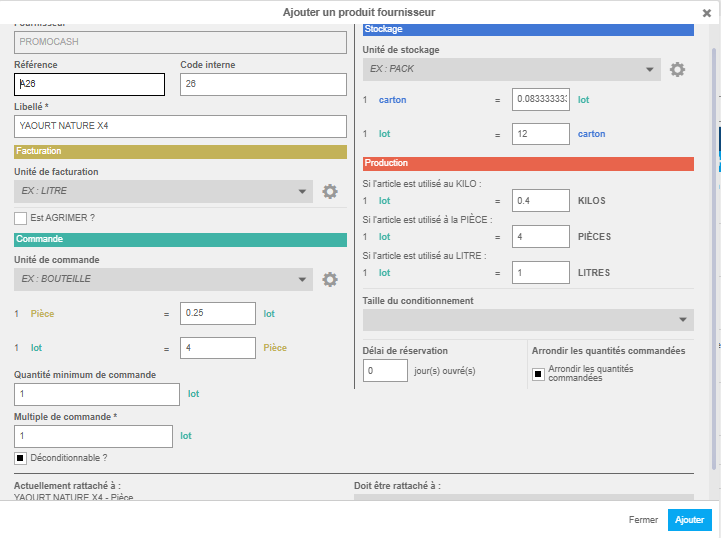The width and height of the screenshot is (721, 538).
Task: Click the Référence input field
Action: (x=89, y=85)
